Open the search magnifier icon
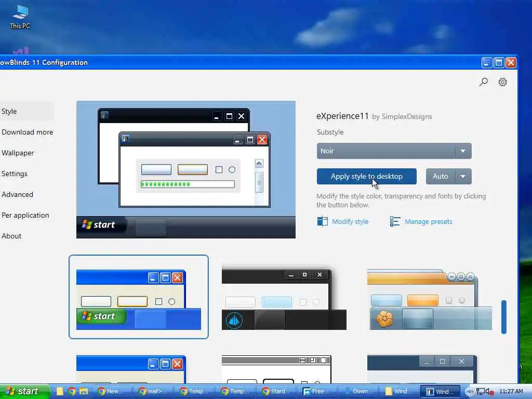532x399 pixels. [x=484, y=82]
